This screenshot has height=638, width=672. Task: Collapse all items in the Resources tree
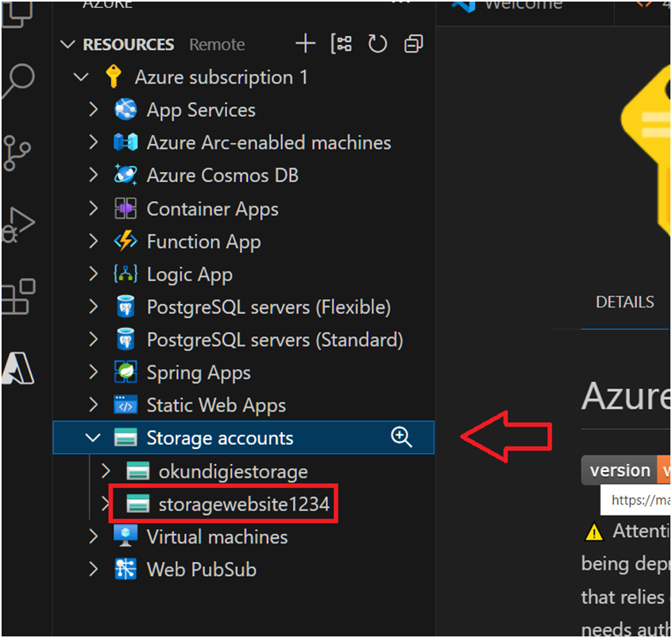pos(413,44)
